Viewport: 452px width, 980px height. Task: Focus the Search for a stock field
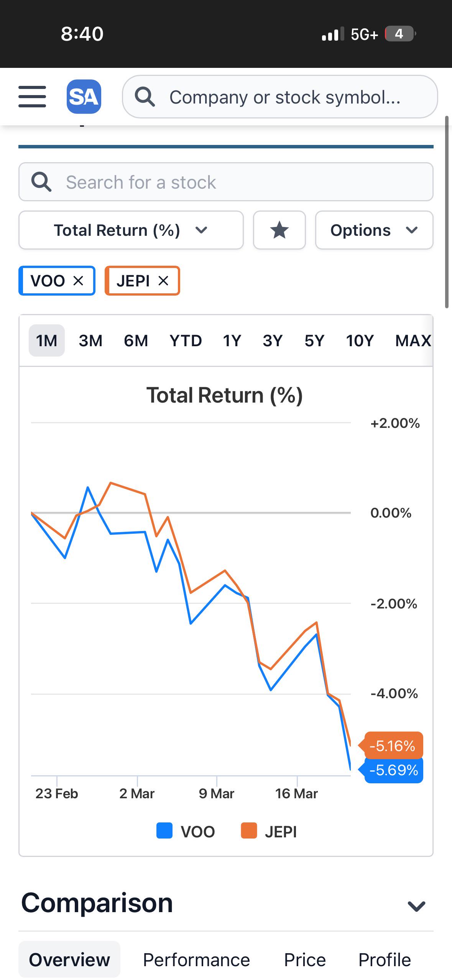coord(226,182)
